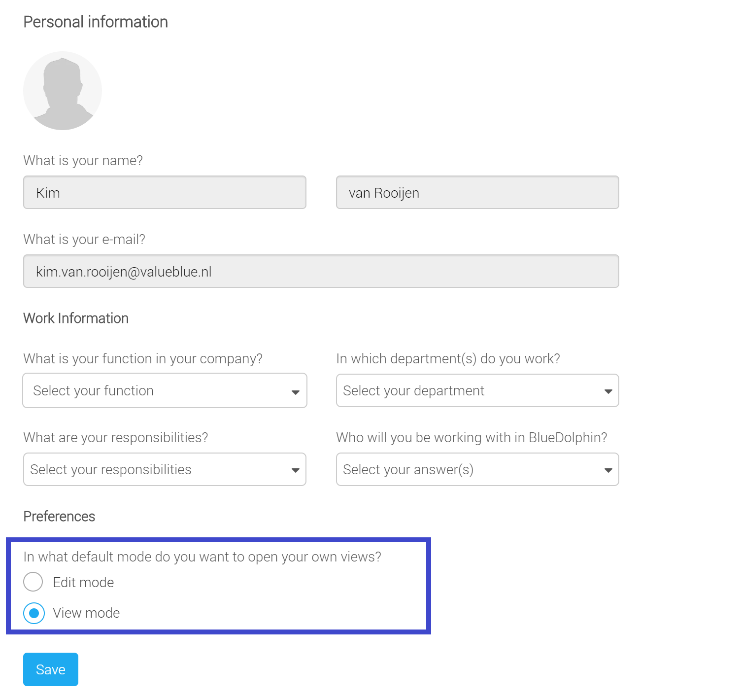This screenshot has height=700, width=741.
Task: Click the responsibilities dropdown arrow icon
Action: pyautogui.click(x=296, y=470)
